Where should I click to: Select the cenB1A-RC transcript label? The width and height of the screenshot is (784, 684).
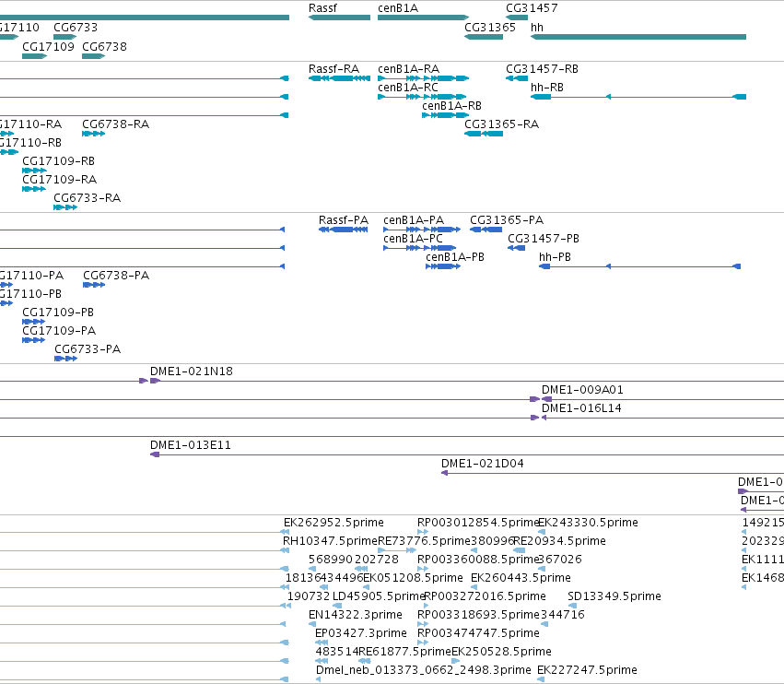408,87
